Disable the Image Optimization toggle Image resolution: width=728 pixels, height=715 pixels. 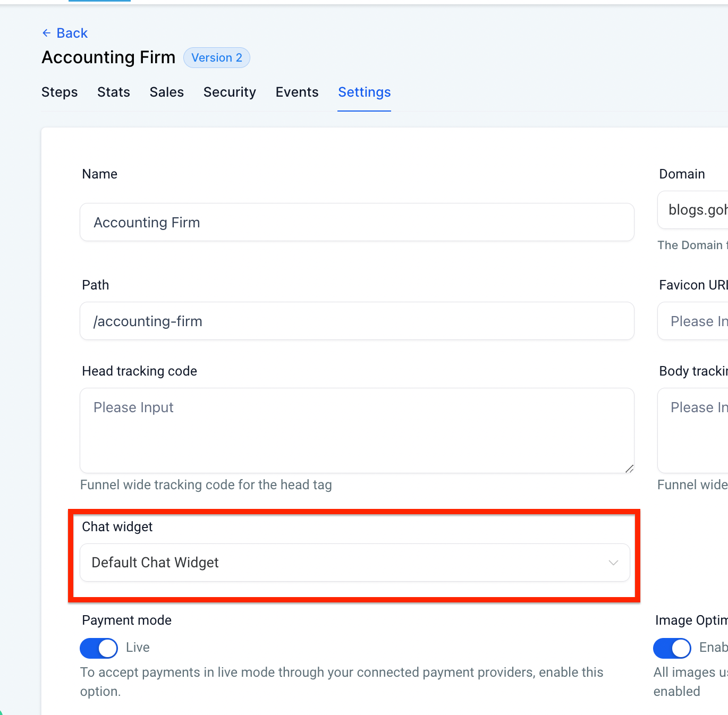point(672,648)
